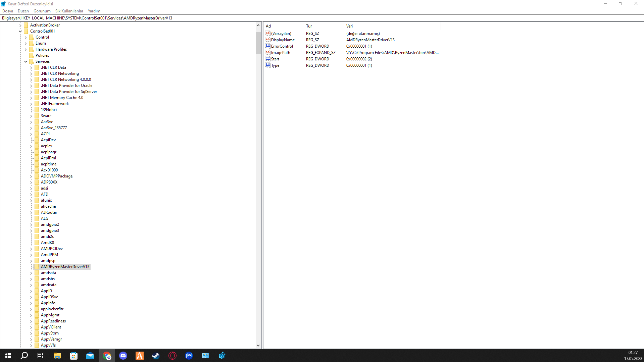The image size is (644, 362).
Task: Click the ActivationBroker folder icon
Action: (26, 25)
